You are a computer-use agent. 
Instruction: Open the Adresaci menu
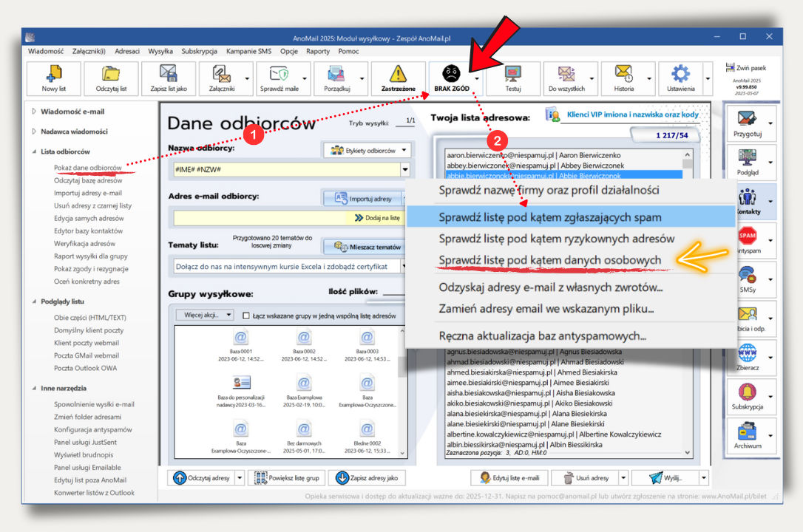tap(127, 51)
